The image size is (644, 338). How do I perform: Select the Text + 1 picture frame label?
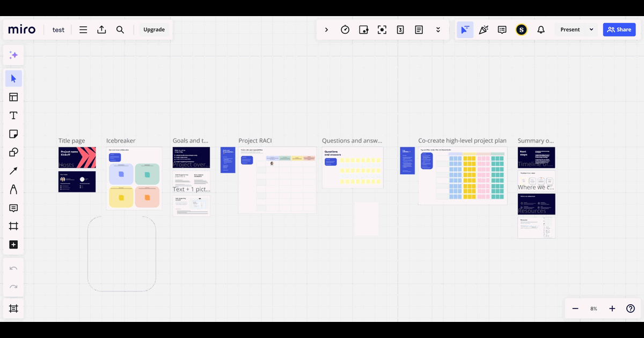192,189
